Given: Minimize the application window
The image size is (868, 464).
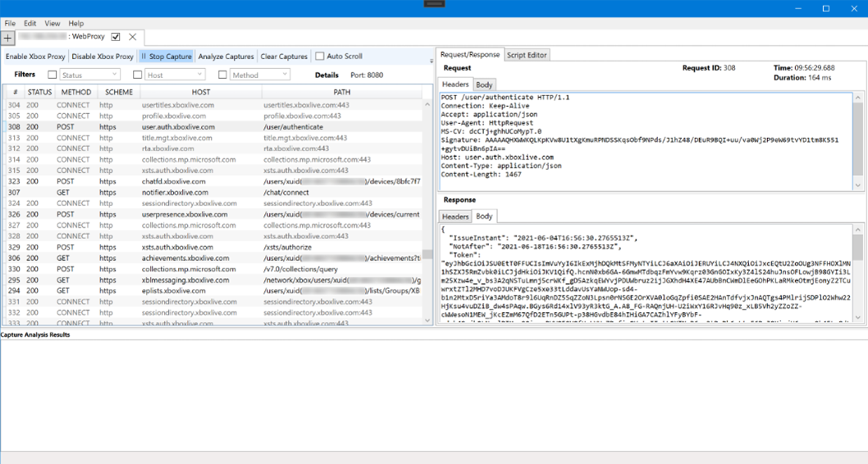Looking at the screenshot, I should 797,8.
